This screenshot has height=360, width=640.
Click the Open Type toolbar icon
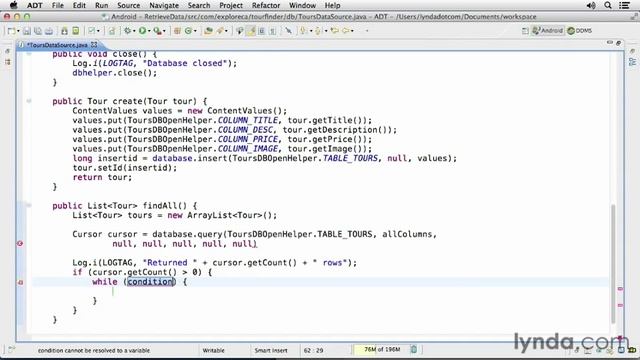coord(209,31)
